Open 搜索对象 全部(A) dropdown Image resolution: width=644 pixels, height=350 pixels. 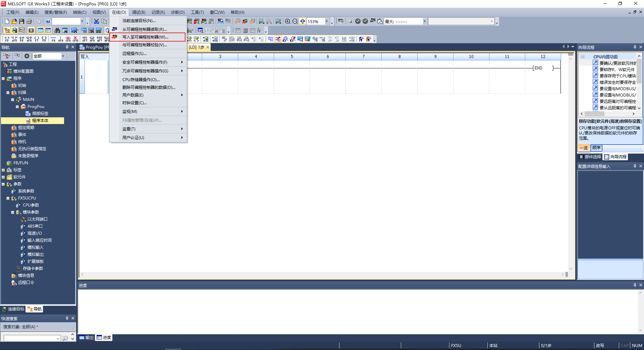pos(21,327)
